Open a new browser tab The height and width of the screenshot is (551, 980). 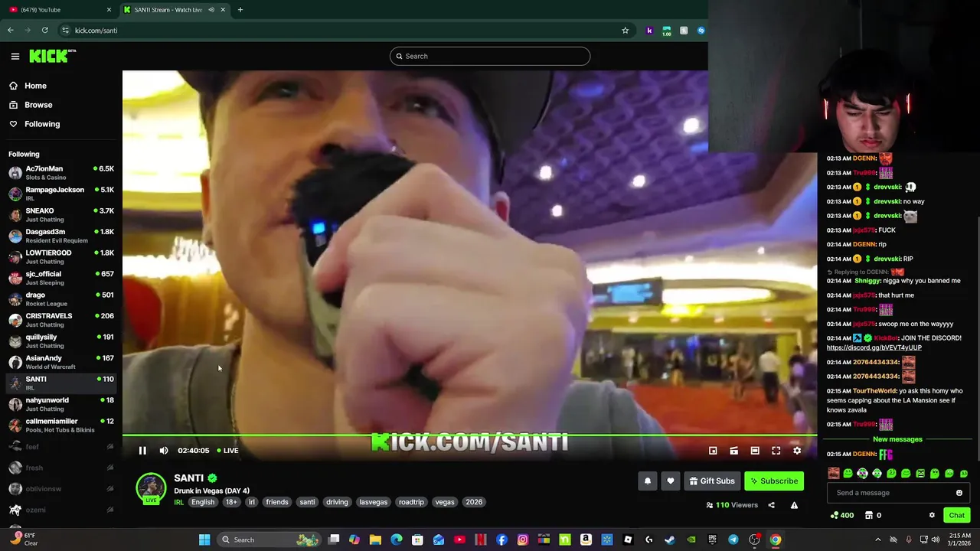pos(240,10)
